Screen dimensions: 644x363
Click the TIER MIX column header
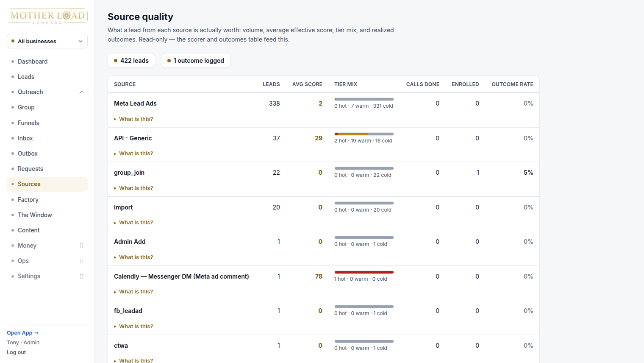pos(346,84)
